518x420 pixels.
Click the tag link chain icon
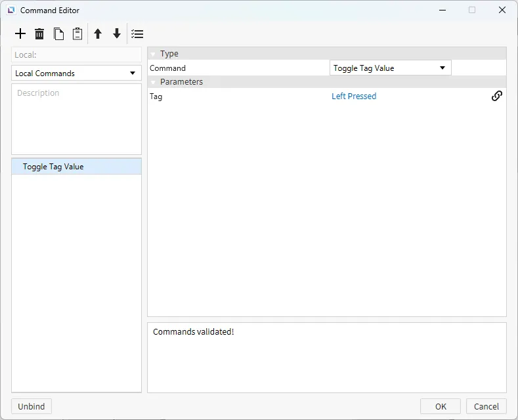click(x=497, y=96)
